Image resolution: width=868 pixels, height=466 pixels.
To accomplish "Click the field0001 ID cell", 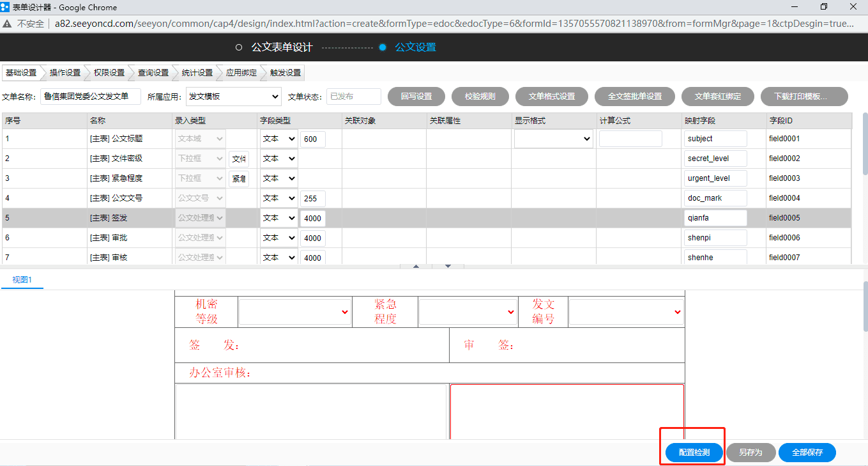I will (809, 139).
